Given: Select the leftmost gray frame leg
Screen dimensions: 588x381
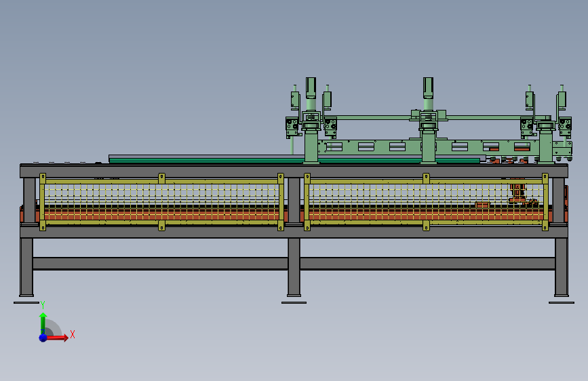Looking at the screenshot, I should (x=26, y=266).
